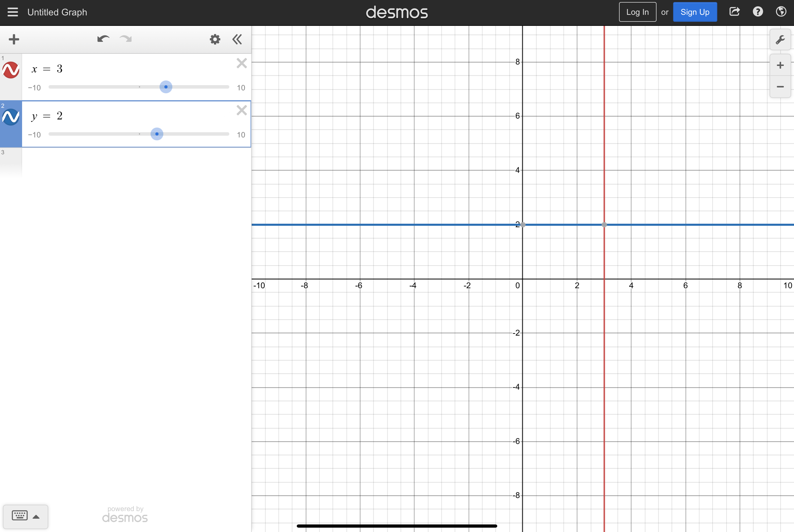794x532 pixels.
Task: Zoom in on the graph
Action: (780, 65)
